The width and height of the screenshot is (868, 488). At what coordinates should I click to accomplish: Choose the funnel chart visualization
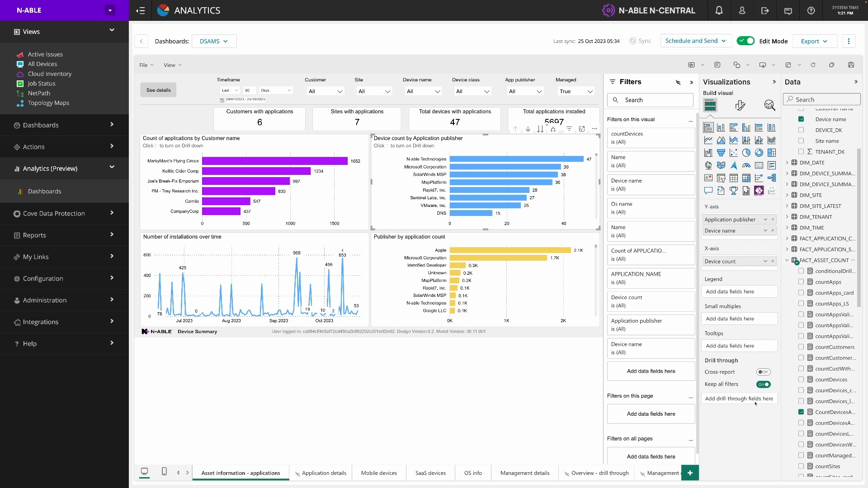click(721, 153)
